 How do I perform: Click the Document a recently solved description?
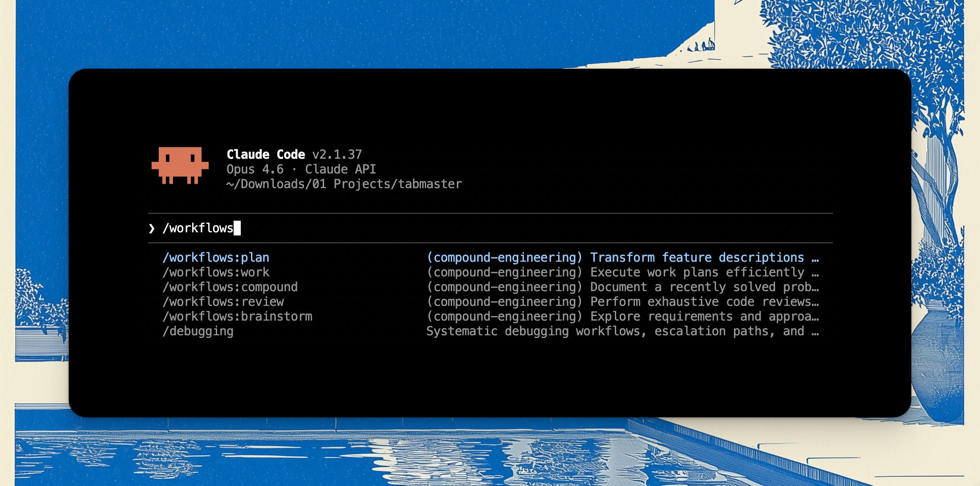(704, 287)
